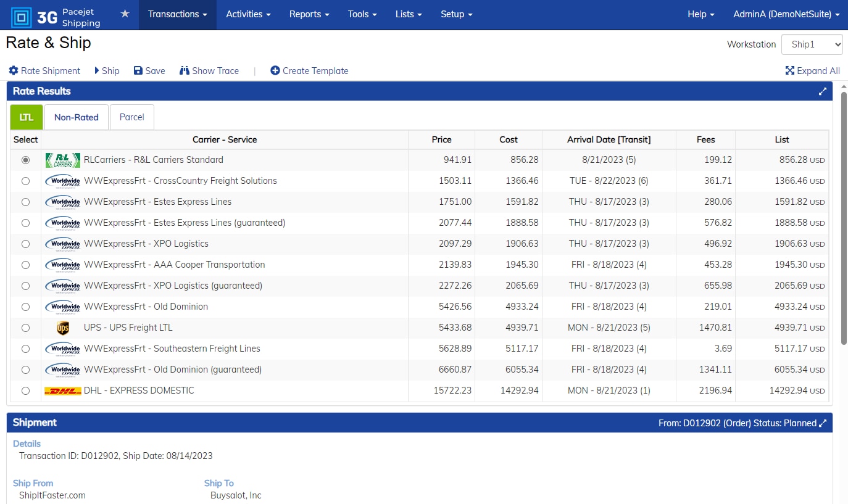Select the UPS Freight LTL radio button

click(25, 328)
